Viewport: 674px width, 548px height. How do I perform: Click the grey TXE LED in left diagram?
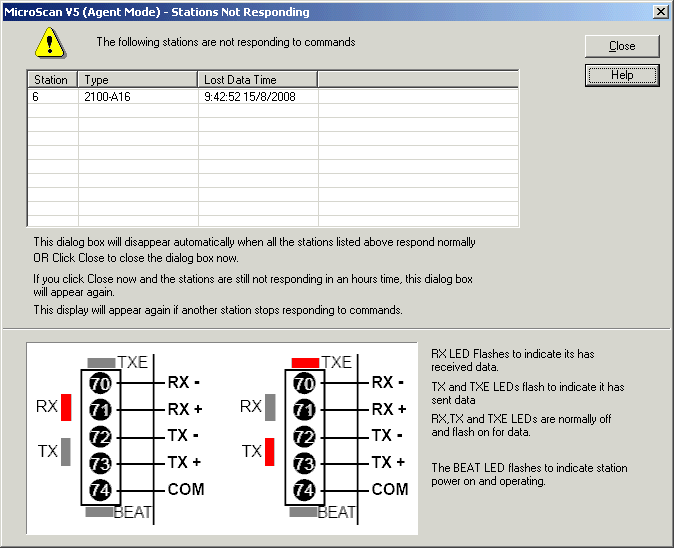point(101,363)
